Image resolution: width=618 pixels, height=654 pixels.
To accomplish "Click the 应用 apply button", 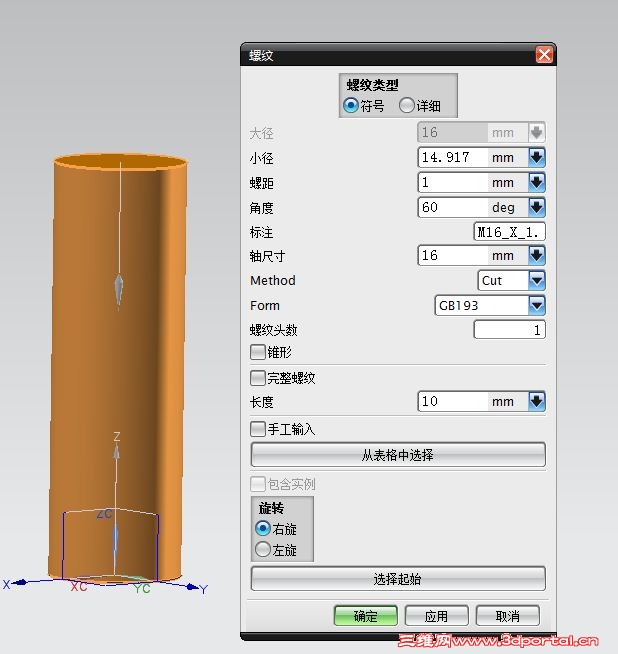I will (437, 616).
